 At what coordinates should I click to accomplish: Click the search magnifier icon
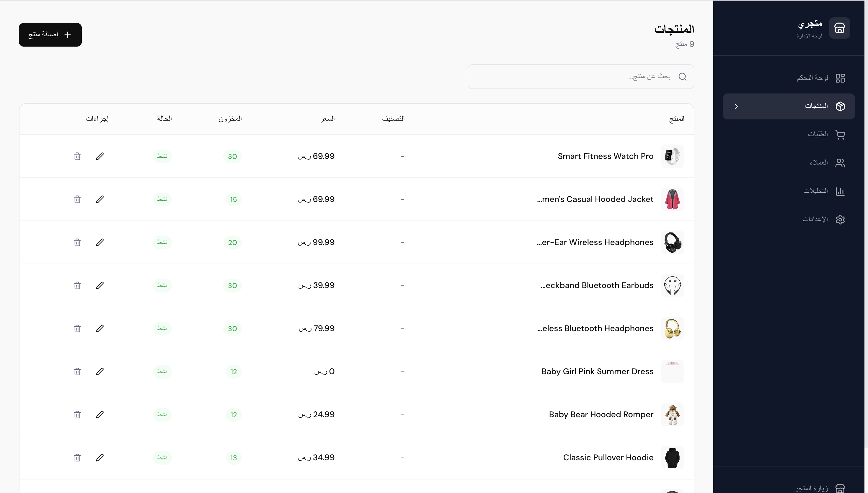(x=682, y=77)
